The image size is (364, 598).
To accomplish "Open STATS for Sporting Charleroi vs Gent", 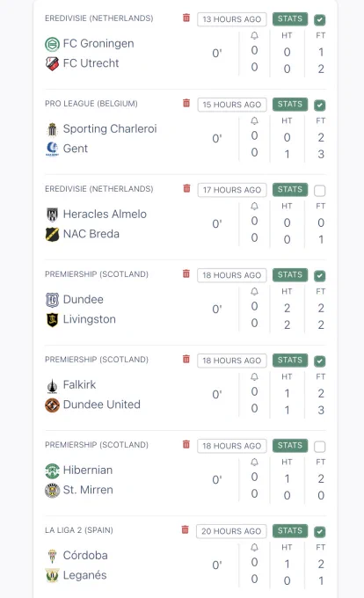I will pyautogui.click(x=290, y=104).
